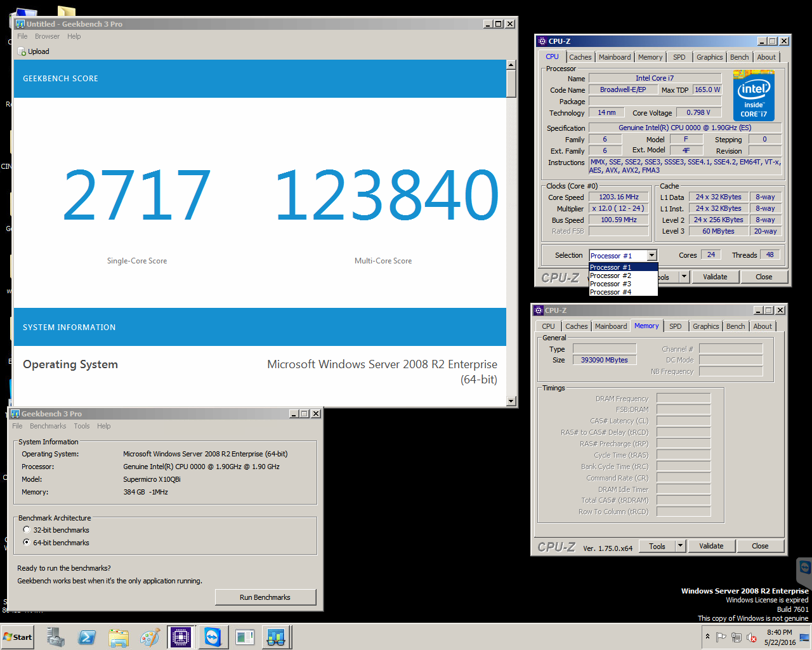This screenshot has width=812, height=650.
Task: Click the Level 3 cache value 60 MBytes
Action: (x=718, y=231)
